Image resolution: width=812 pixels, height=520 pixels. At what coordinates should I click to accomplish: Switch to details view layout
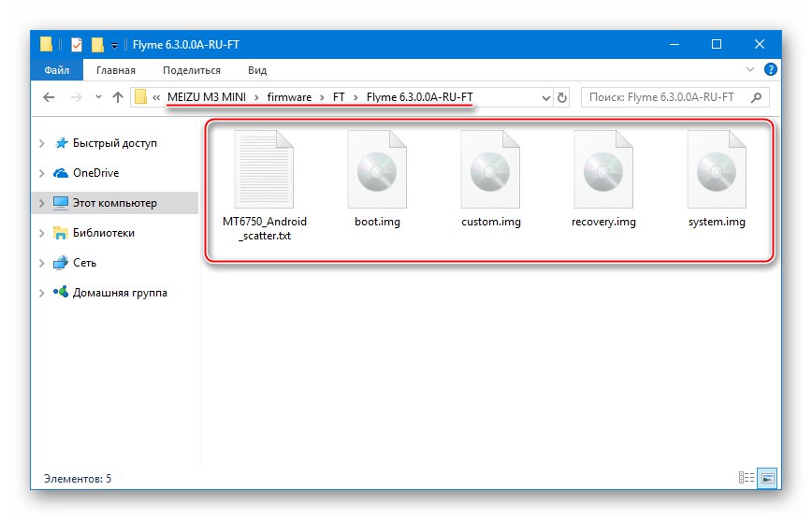click(x=747, y=478)
